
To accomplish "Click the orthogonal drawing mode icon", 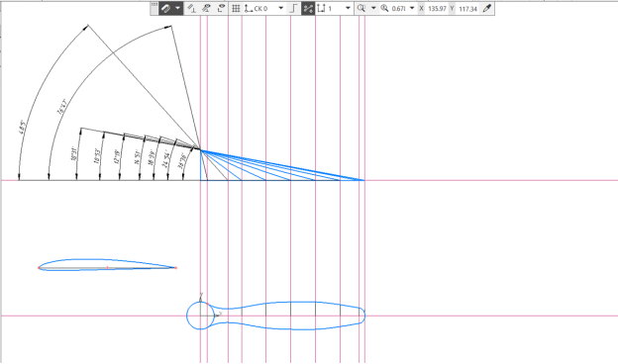I will point(293,8).
